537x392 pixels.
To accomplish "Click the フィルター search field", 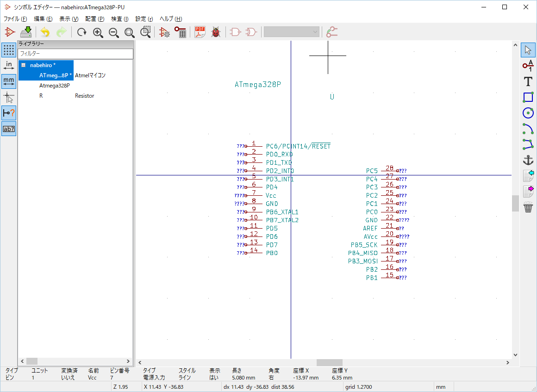I will click(75, 53).
